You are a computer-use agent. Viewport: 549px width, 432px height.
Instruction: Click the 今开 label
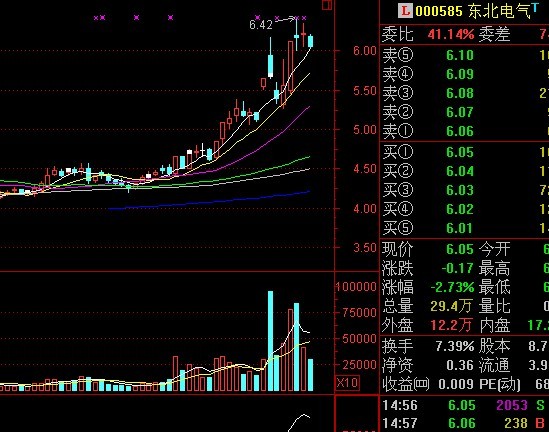coord(494,249)
